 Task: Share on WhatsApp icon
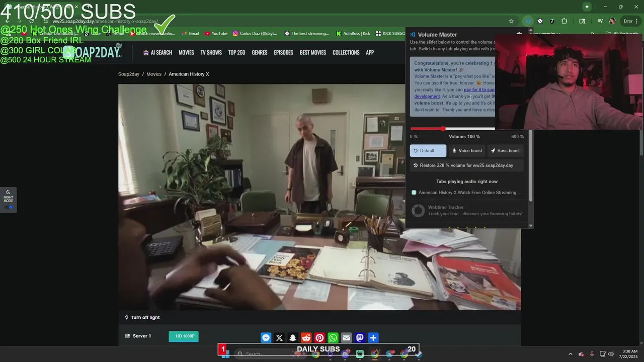click(x=333, y=338)
